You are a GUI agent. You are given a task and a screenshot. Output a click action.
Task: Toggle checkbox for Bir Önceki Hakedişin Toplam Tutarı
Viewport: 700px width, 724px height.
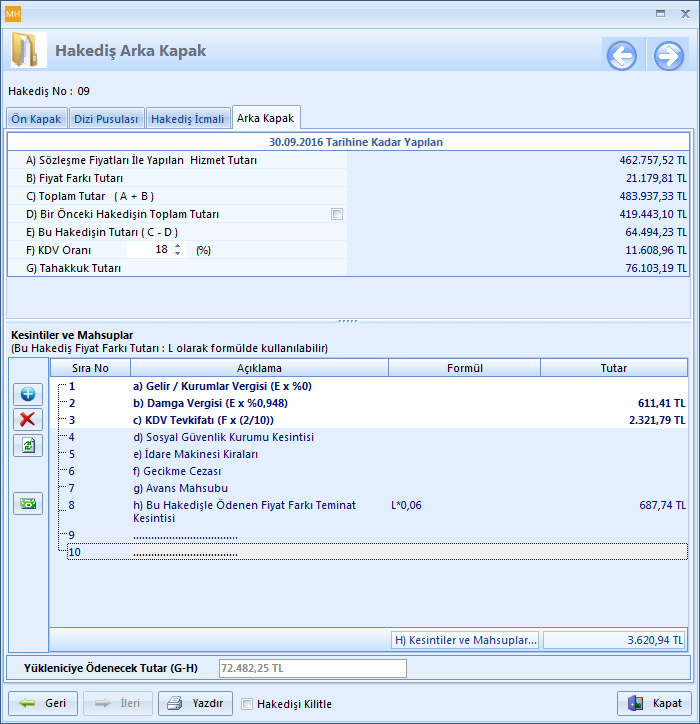[337, 214]
